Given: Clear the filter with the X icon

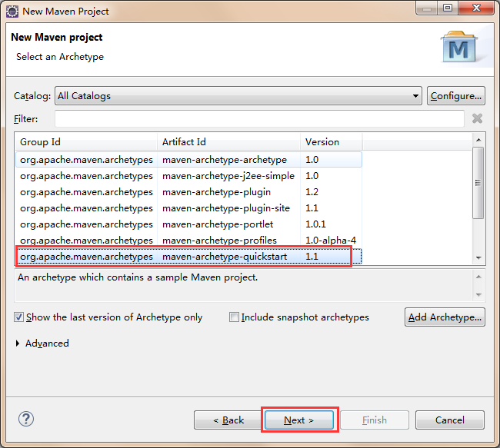Looking at the screenshot, I should [x=477, y=118].
